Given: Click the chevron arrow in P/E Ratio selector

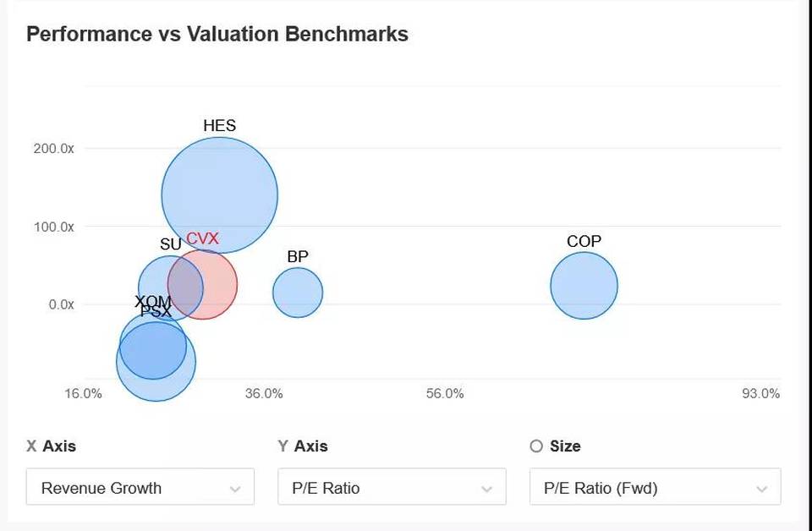Looking at the screenshot, I should point(487,489).
